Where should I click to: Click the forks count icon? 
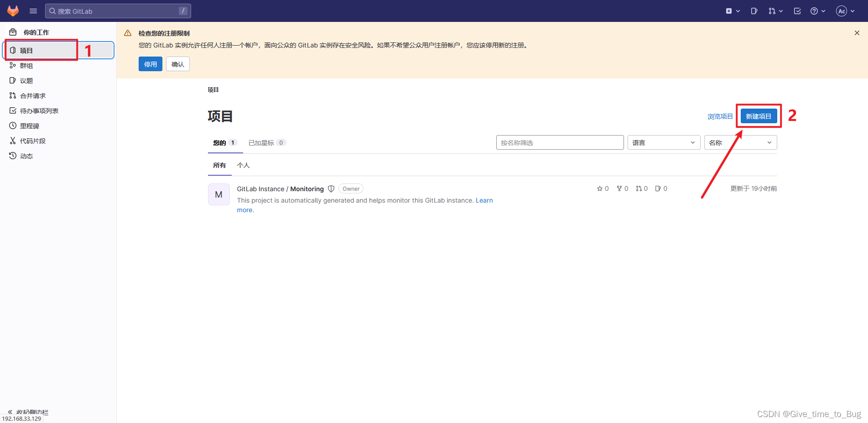(x=619, y=188)
